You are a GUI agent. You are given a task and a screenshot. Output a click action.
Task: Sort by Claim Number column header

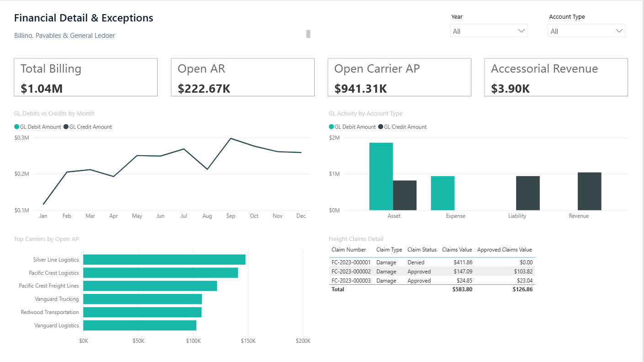click(349, 250)
